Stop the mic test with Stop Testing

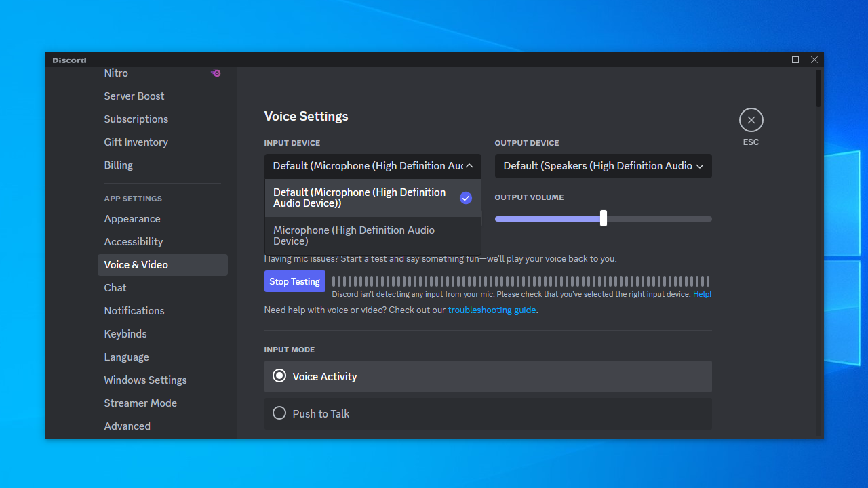[x=295, y=281]
